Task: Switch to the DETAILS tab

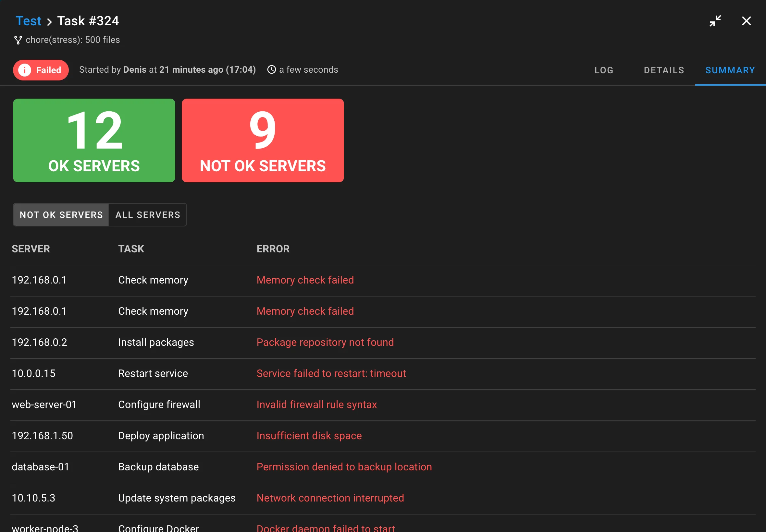Action: 664,70
